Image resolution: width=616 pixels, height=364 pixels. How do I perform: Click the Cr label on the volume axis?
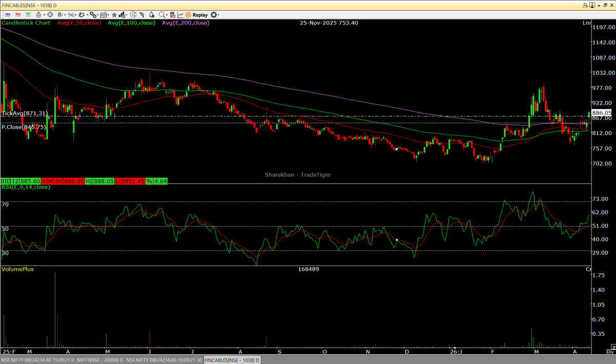(588, 269)
